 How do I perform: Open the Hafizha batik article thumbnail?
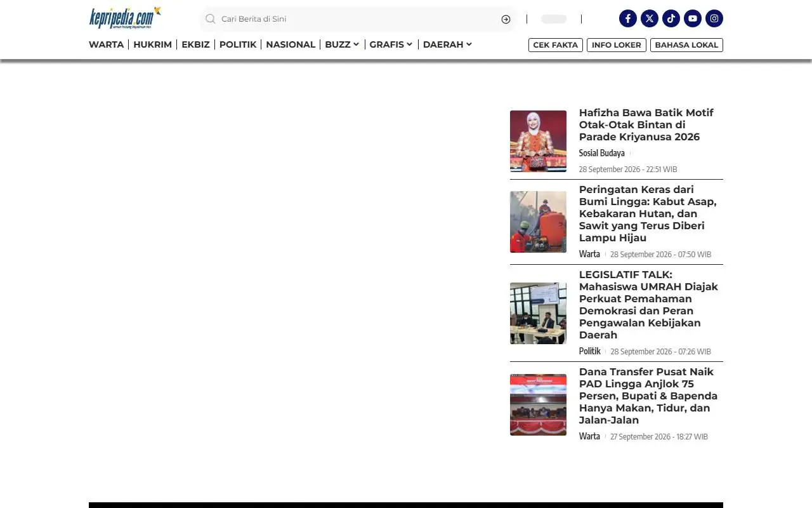point(538,141)
